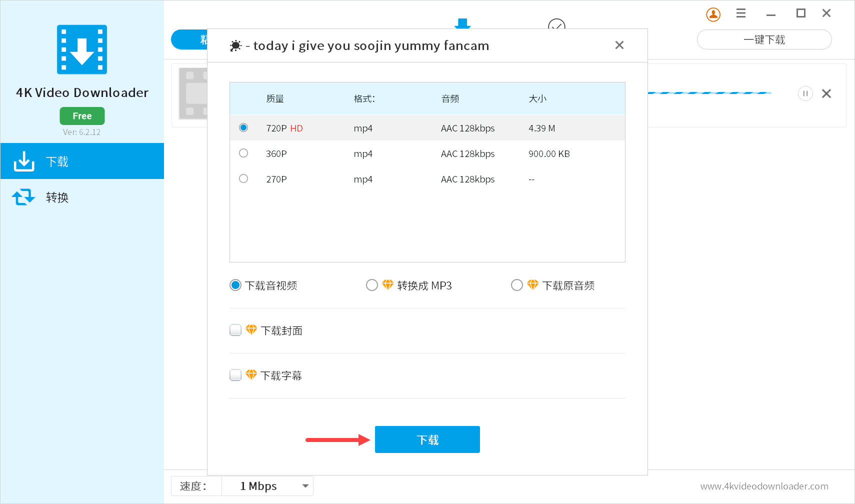Click the 大小 column header

coord(537,98)
